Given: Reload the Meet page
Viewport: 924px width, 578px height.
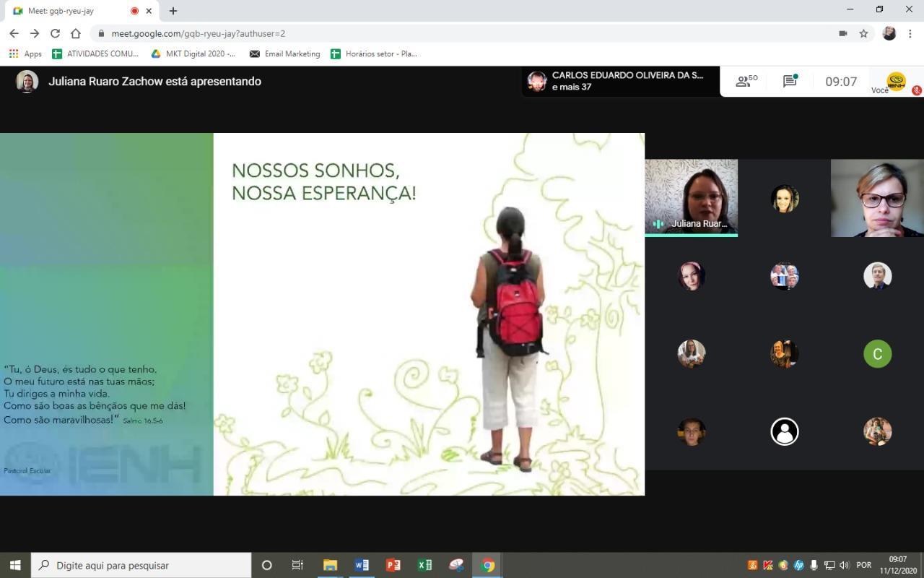Looking at the screenshot, I should click(55, 33).
